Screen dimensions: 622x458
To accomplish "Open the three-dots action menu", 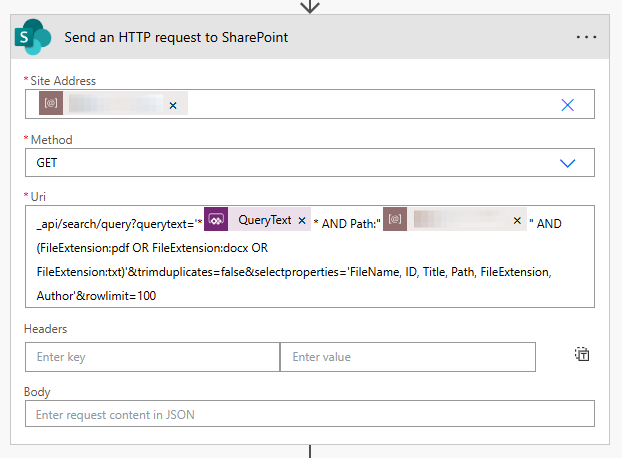I will [586, 37].
